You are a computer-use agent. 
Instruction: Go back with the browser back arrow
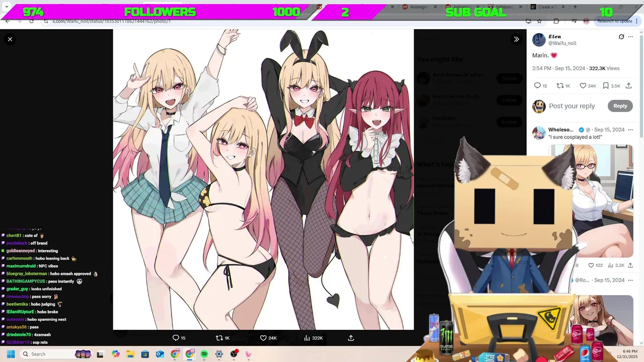(x=7, y=21)
